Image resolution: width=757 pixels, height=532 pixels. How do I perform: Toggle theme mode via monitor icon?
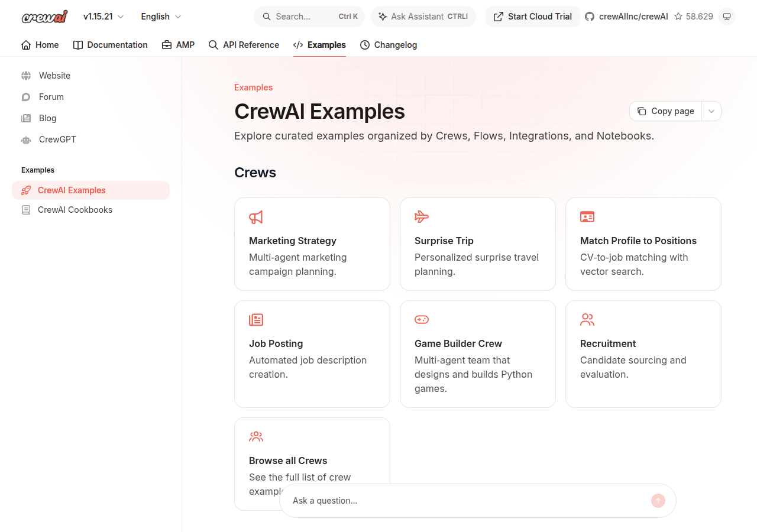click(727, 17)
